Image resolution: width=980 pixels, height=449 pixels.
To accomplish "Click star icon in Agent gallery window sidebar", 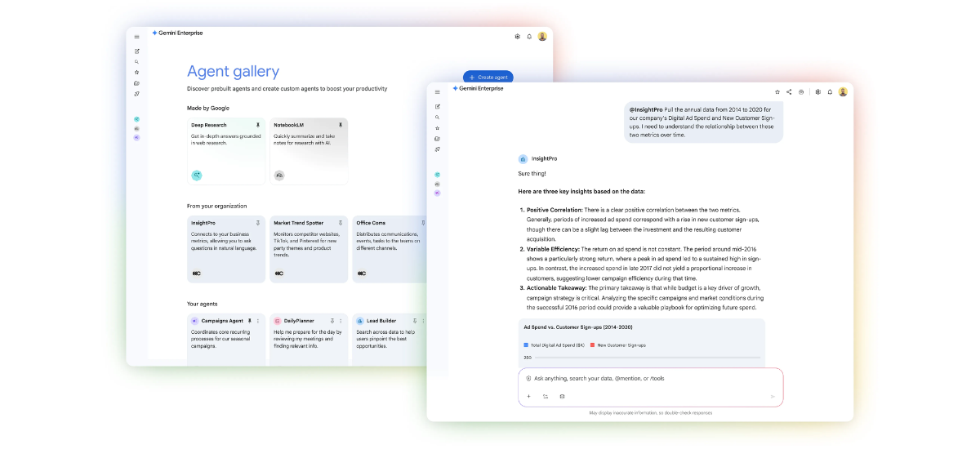I will pyautogui.click(x=136, y=73).
